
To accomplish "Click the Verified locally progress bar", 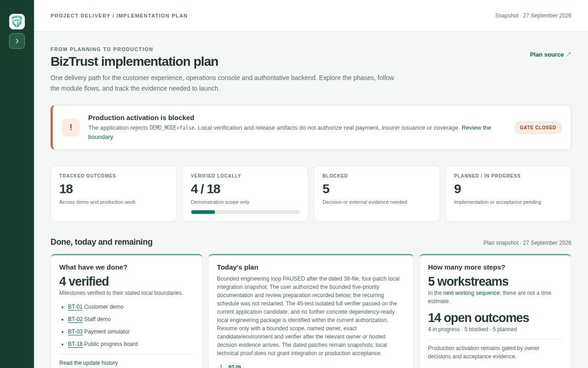I will [245, 212].
